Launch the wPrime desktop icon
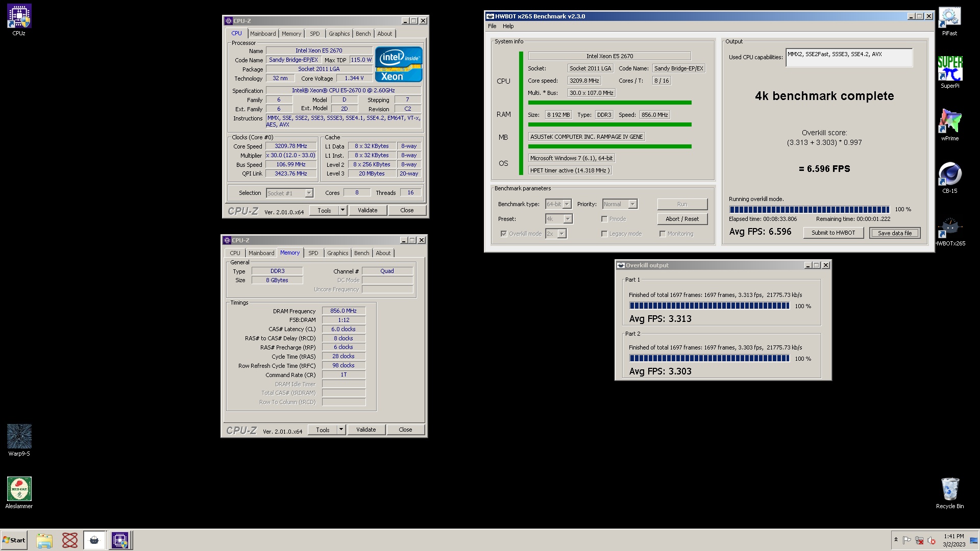This screenshot has width=980, height=551. pyautogui.click(x=949, y=125)
